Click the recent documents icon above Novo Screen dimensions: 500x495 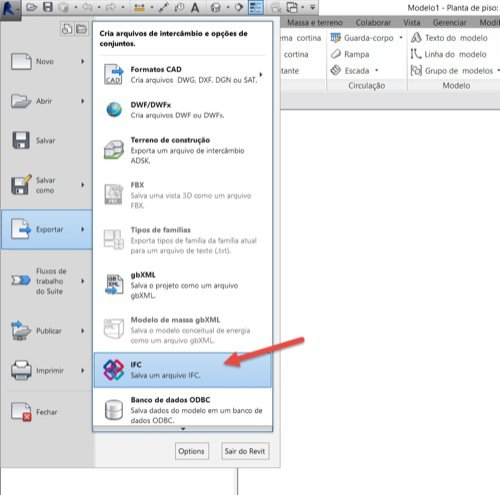point(67,29)
